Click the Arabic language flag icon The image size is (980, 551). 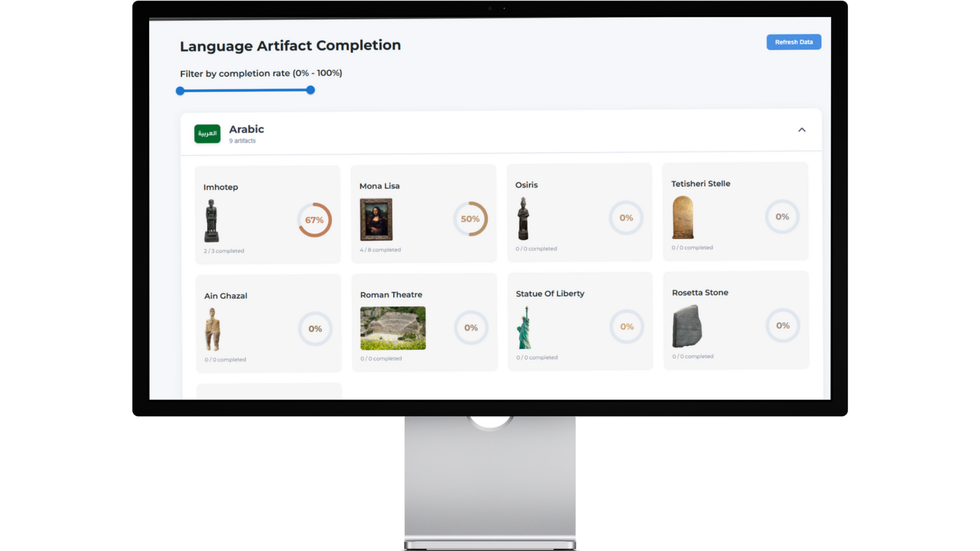point(207,134)
